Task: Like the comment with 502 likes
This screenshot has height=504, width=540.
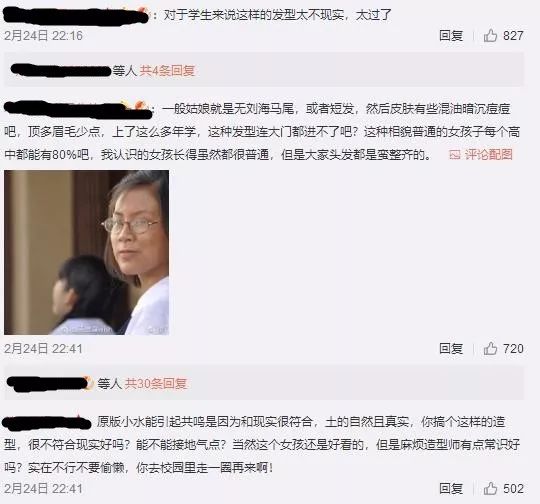Action: (490, 488)
